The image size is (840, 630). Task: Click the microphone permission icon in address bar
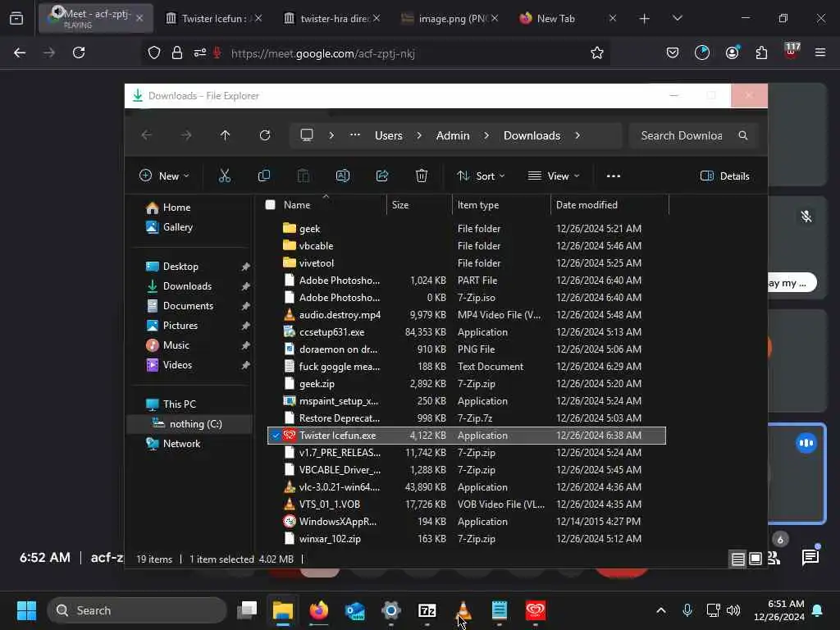click(217, 52)
